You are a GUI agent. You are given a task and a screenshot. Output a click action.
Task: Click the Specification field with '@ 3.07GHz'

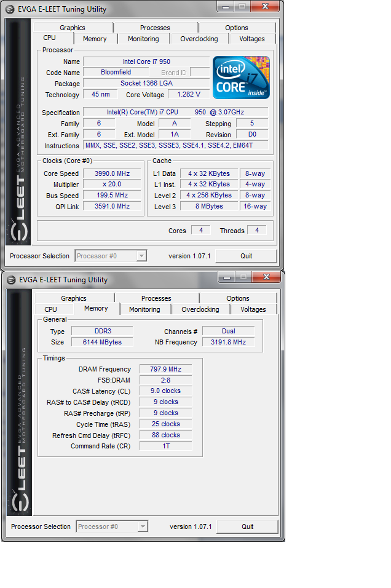pos(175,112)
